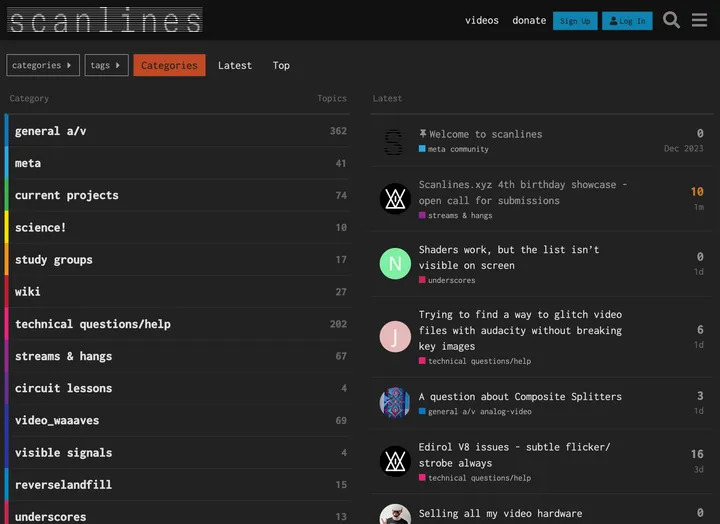Click general a/v badge under Composite Splitters
The height and width of the screenshot is (524, 720).
(447, 411)
